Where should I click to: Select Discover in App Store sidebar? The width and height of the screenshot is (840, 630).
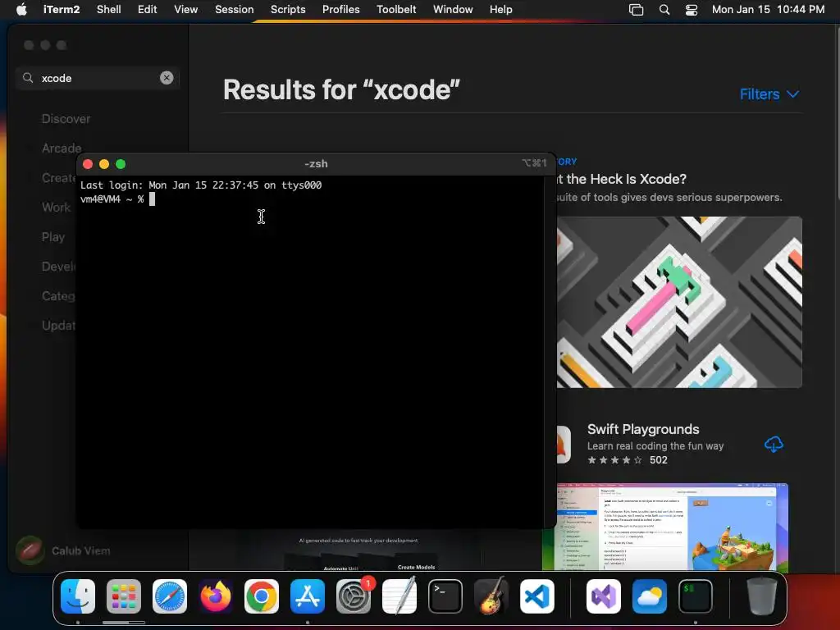coord(66,119)
